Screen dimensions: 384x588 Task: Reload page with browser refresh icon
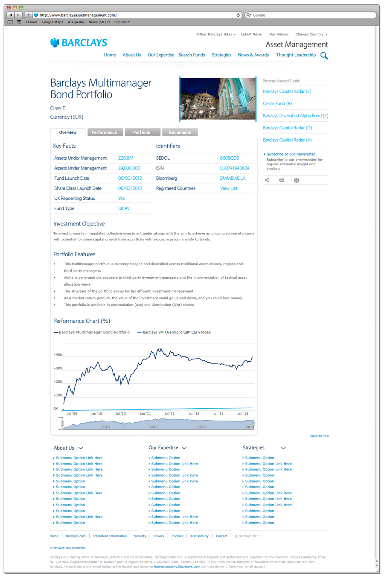click(238, 15)
